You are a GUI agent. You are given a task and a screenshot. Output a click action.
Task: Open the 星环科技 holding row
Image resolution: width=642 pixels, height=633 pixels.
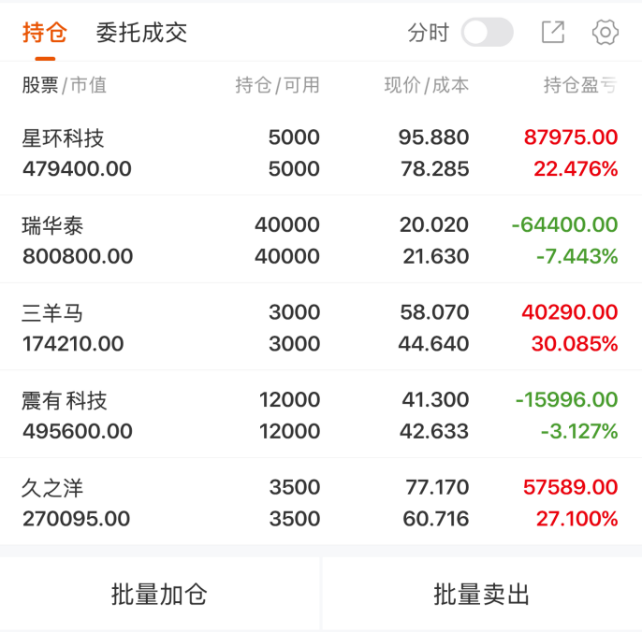321,153
